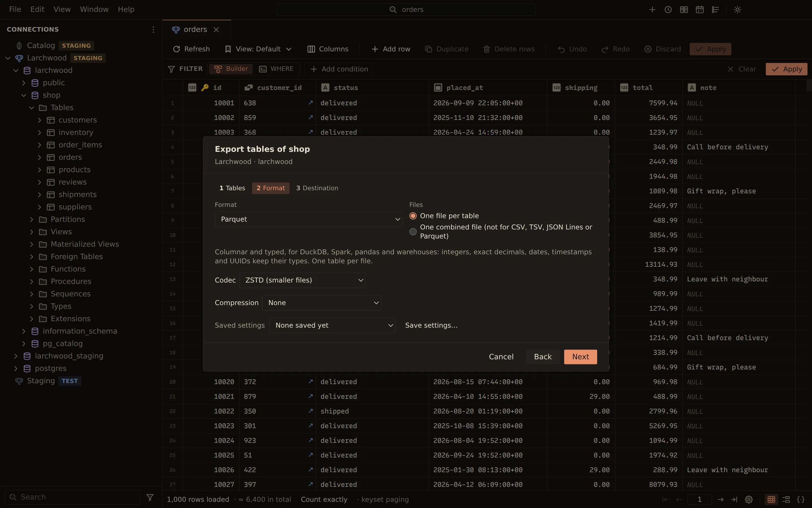
Task: Open the Columns chooser
Action: point(328,49)
